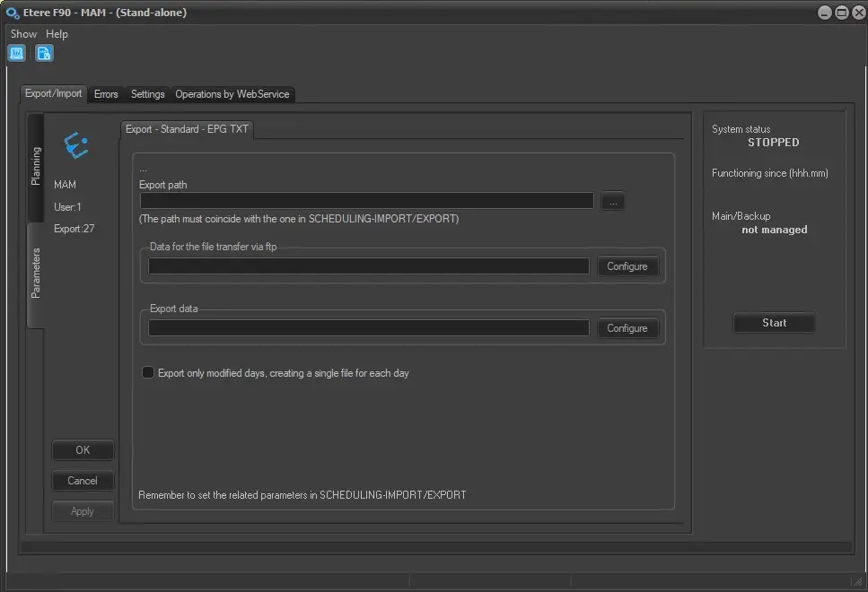Viewport: 868px width, 592px height.
Task: Confirm with the OK button
Action: pyautogui.click(x=83, y=450)
